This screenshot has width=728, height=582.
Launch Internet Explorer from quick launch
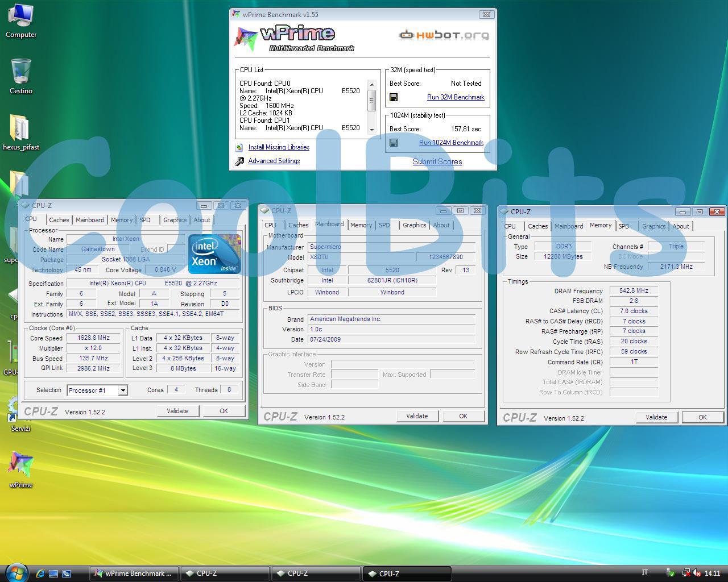(x=40, y=573)
